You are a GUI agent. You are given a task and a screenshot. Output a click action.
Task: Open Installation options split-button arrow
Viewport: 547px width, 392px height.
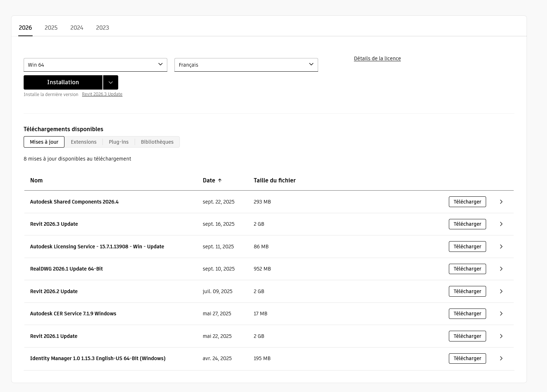(111, 82)
